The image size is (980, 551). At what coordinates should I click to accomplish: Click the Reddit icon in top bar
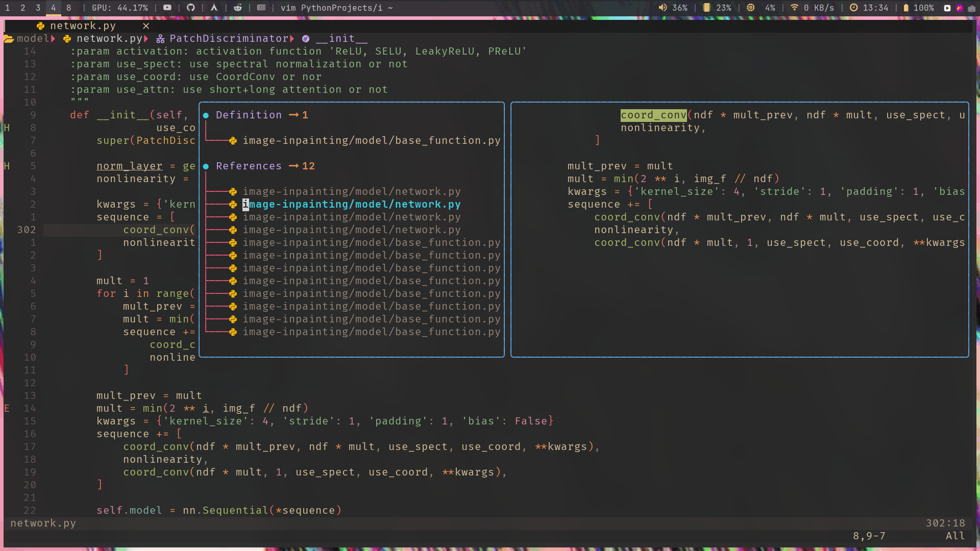click(238, 8)
